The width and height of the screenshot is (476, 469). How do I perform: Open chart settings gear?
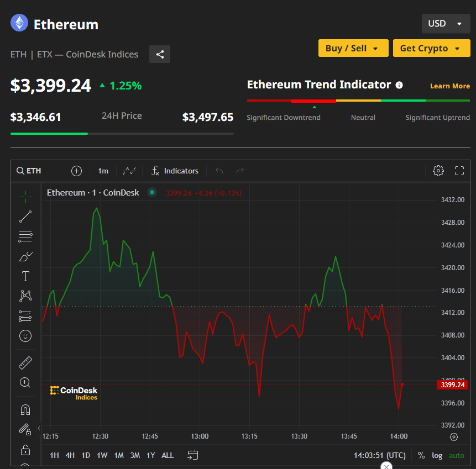[x=438, y=171]
